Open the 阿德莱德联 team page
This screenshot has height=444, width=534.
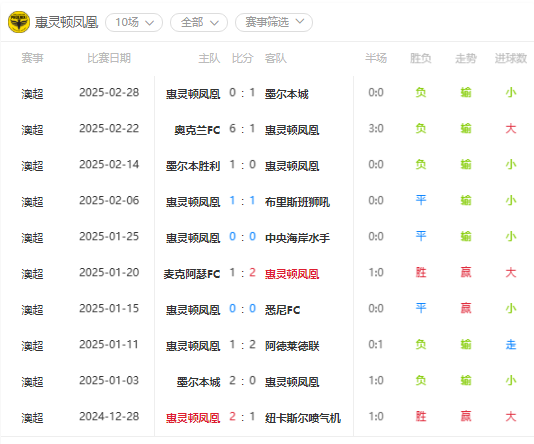tap(292, 346)
